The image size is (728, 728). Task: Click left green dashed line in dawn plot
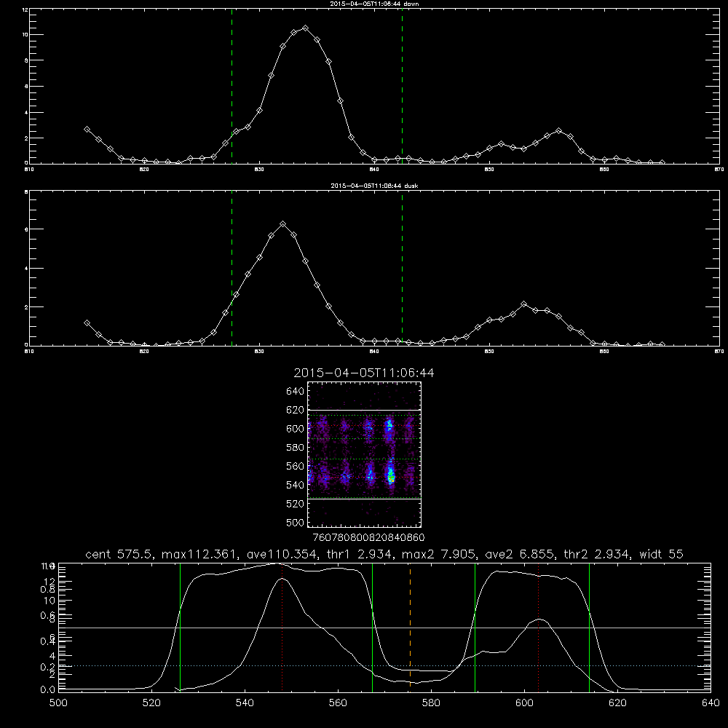232,86
